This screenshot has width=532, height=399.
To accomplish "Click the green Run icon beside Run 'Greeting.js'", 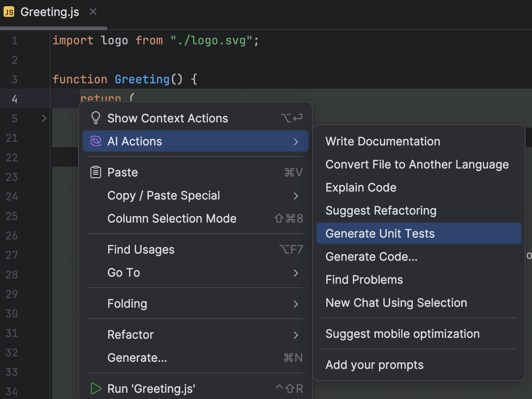I will 96,388.
